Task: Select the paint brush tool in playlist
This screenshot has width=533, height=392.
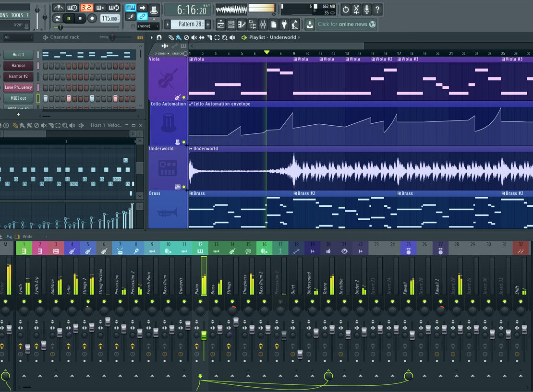Action: coord(179,37)
